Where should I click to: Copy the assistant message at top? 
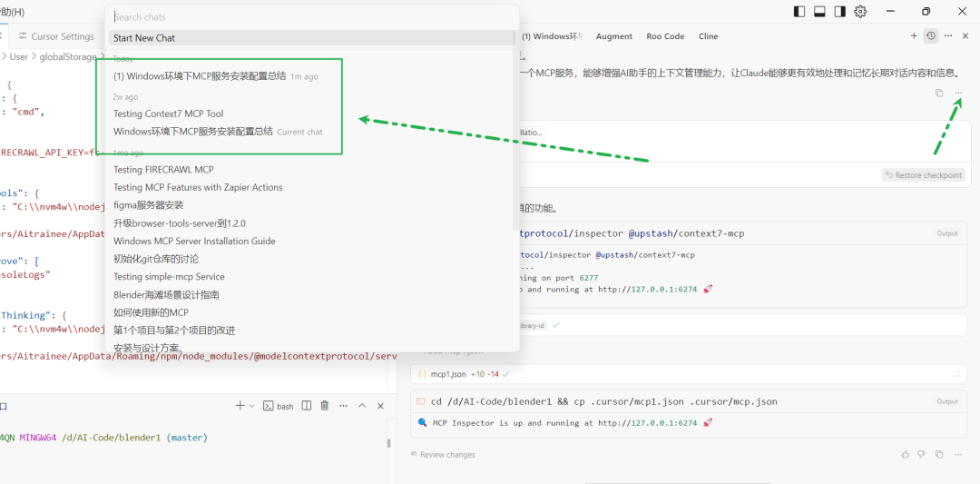click(x=939, y=94)
